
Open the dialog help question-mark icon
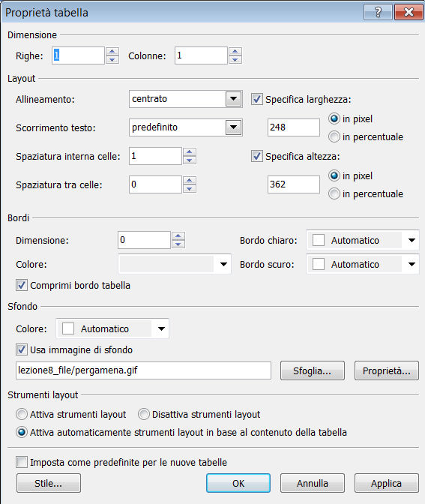tap(378, 12)
